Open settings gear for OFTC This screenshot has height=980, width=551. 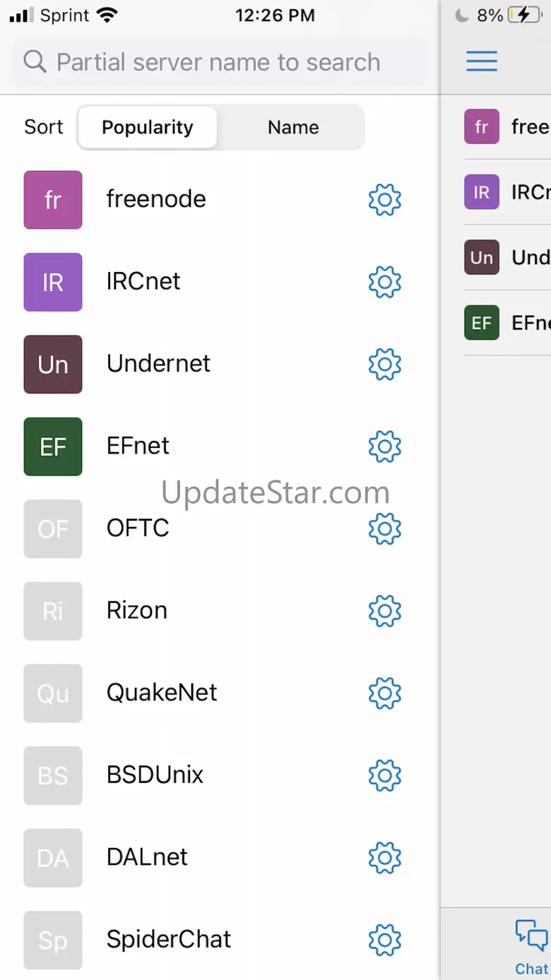[385, 529]
